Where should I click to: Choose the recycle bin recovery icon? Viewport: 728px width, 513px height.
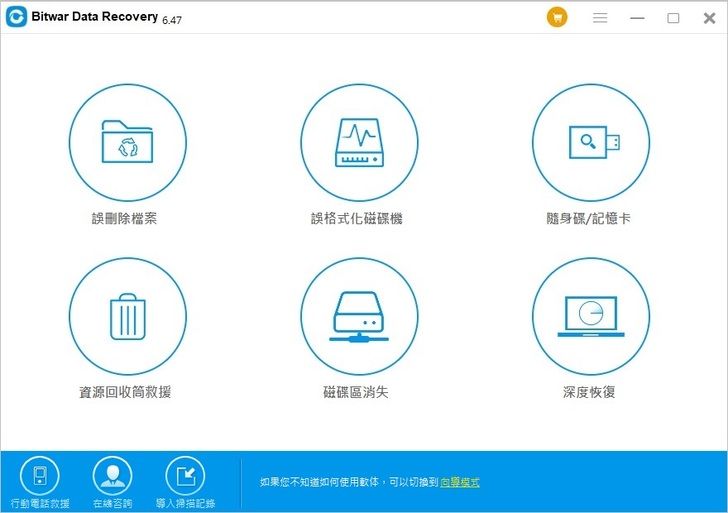coord(127,316)
